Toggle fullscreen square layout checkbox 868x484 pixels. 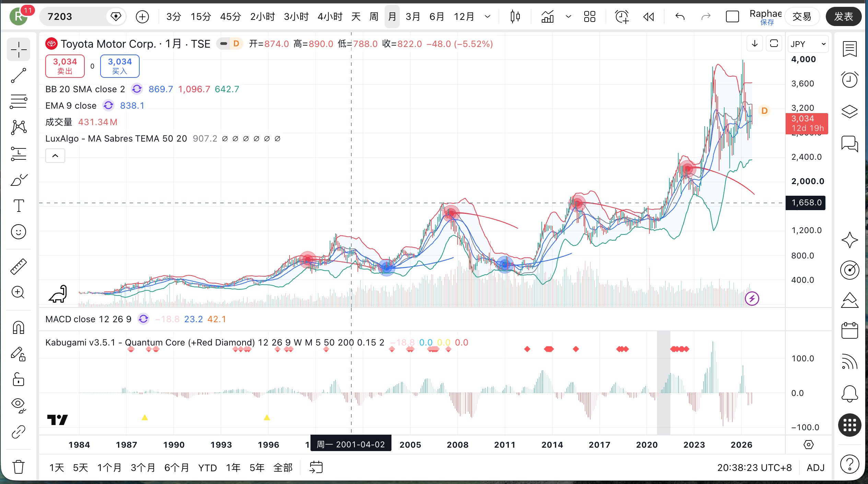point(732,16)
